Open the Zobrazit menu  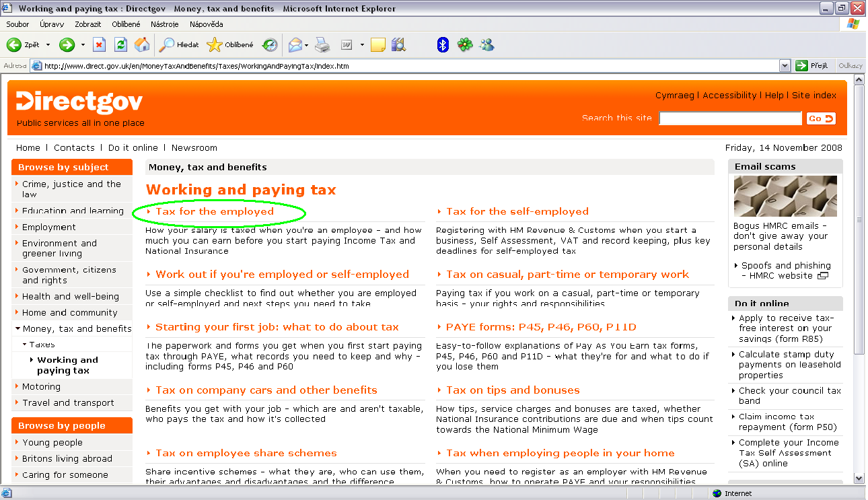87,24
